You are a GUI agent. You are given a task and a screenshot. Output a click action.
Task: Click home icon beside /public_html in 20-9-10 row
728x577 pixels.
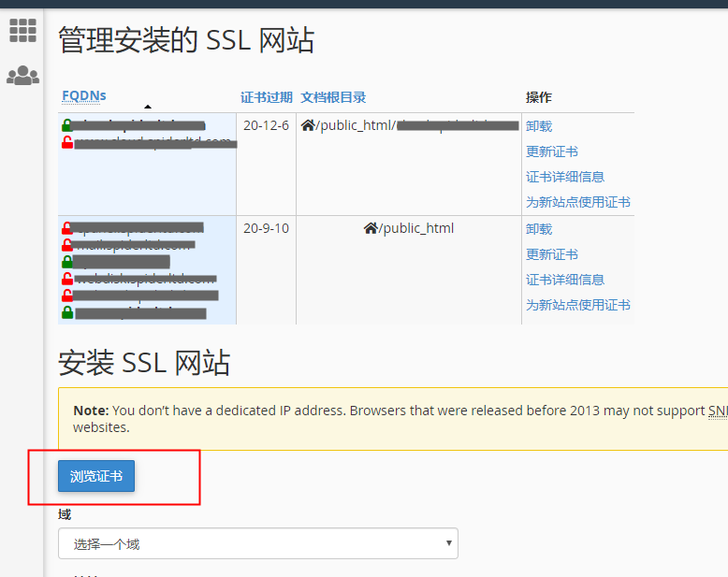tap(371, 228)
